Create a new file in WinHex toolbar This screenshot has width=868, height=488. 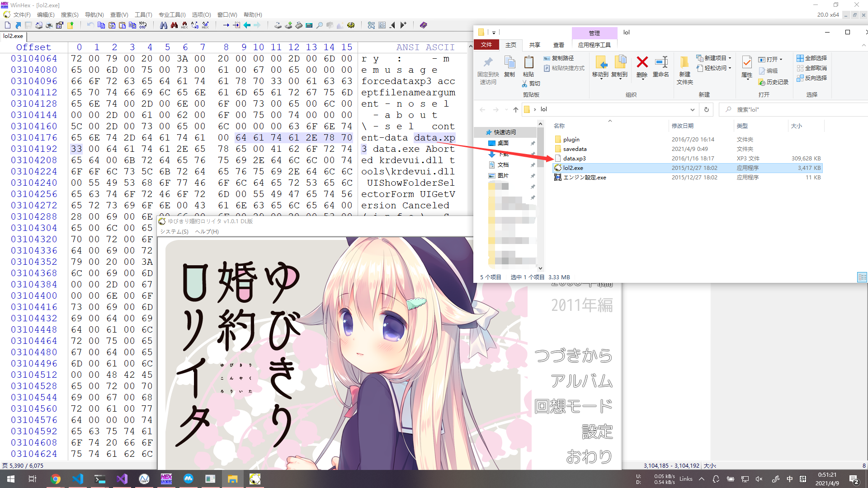click(7, 25)
